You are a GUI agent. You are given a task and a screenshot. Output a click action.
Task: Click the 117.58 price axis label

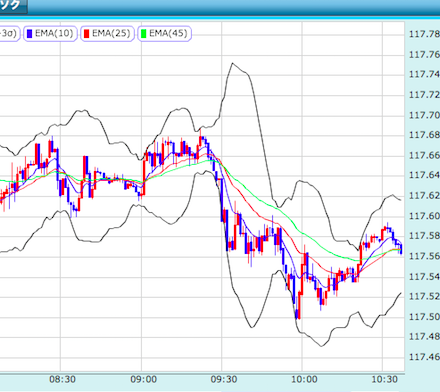click(x=424, y=236)
